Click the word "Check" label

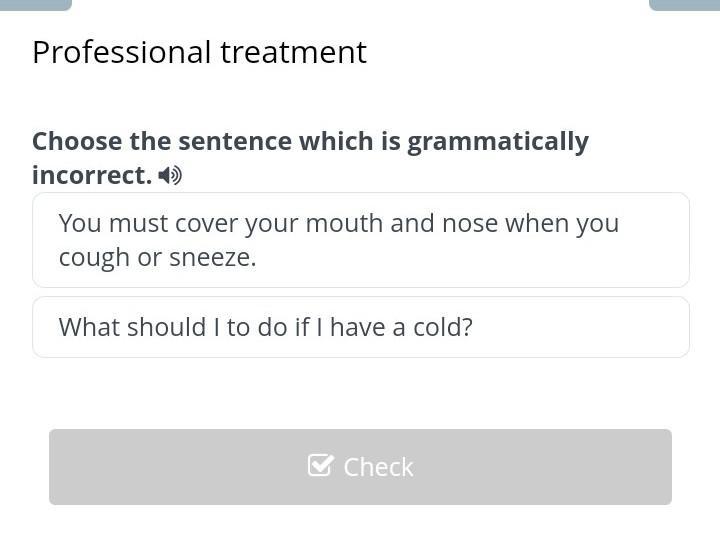(378, 467)
